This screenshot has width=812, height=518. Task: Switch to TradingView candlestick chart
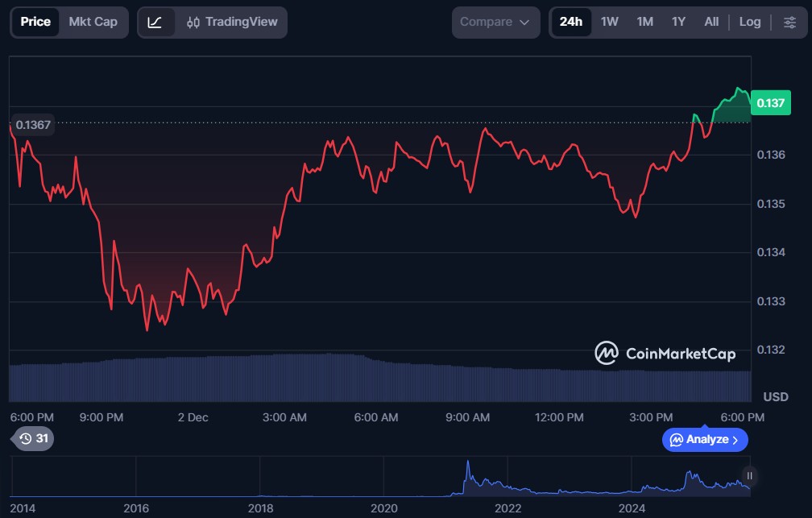[231, 23]
